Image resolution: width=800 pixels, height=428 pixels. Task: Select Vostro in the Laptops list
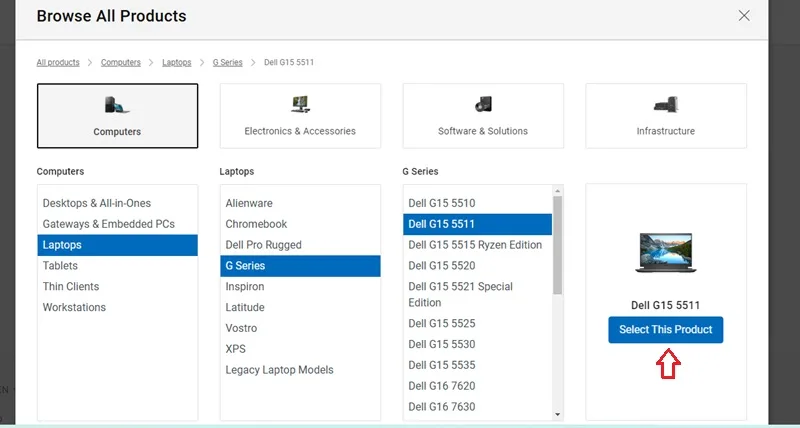click(300, 329)
